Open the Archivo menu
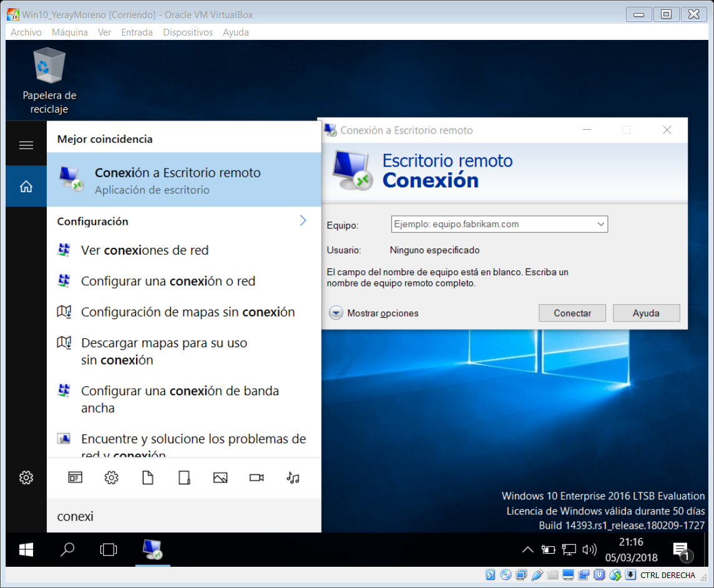The width and height of the screenshot is (714, 588). [x=26, y=32]
